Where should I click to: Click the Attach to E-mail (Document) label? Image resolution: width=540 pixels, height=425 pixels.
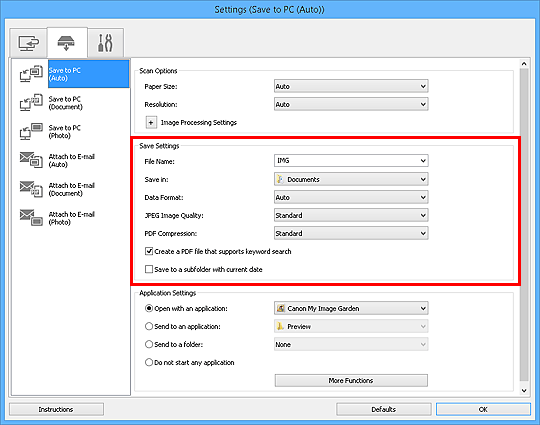pyautogui.click(x=72, y=189)
